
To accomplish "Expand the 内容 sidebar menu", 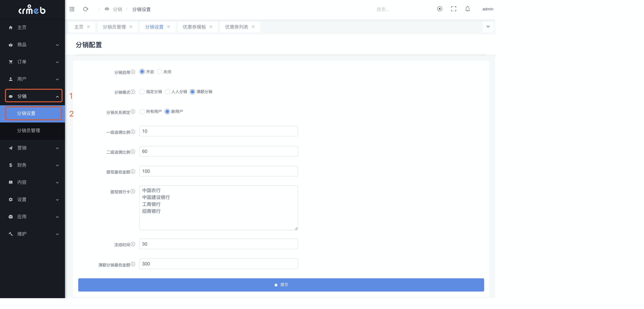I will coord(32,182).
